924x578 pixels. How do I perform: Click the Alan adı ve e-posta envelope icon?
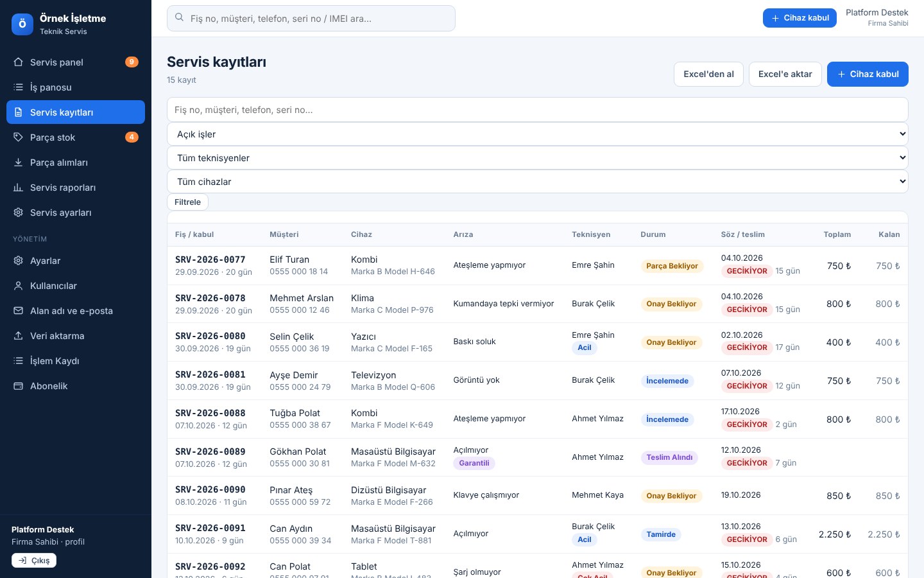pos(18,311)
